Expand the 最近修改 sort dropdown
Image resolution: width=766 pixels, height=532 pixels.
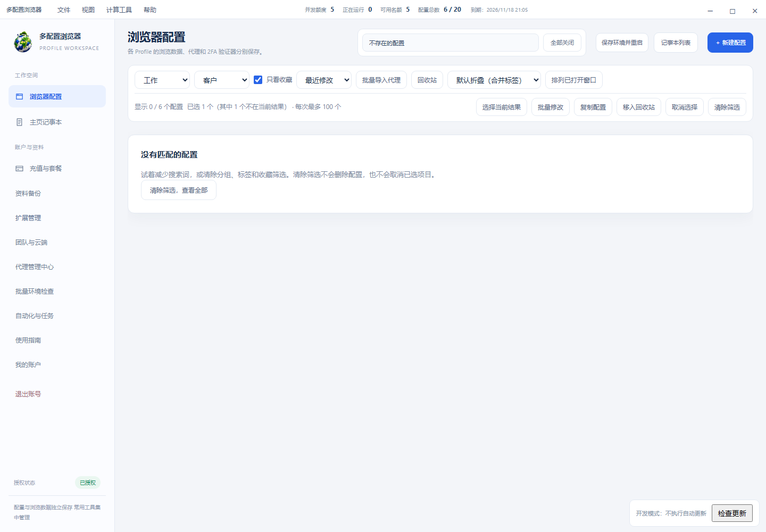coord(324,80)
